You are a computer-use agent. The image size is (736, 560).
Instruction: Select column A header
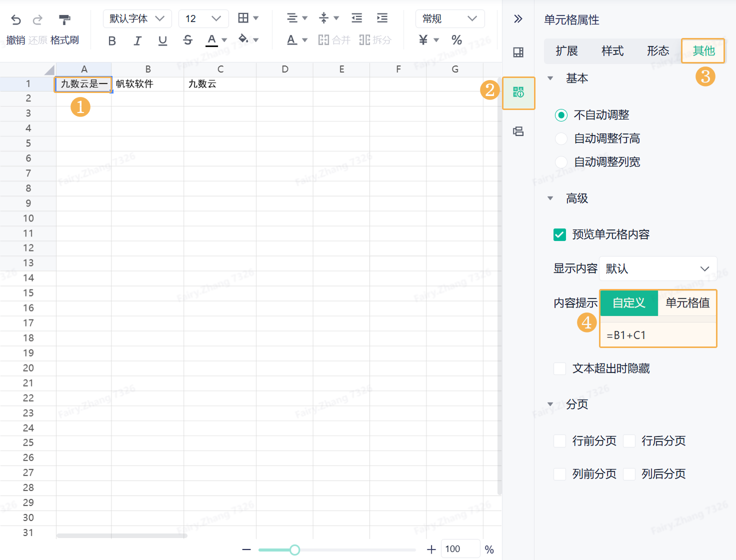[83, 69]
